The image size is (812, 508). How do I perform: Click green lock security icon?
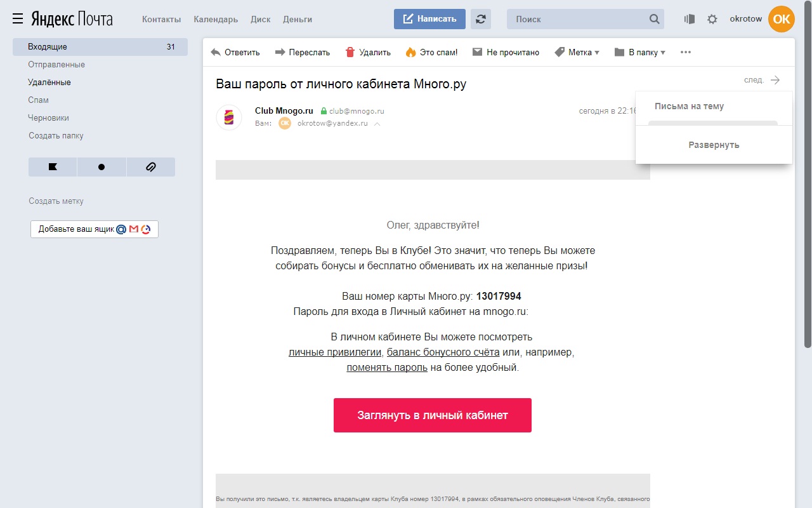coord(324,111)
